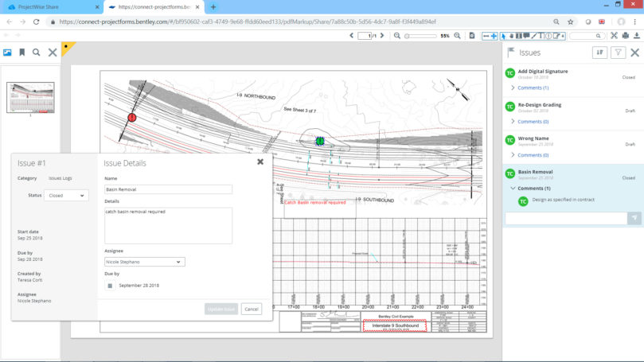
Task: Filter the issues list
Action: (618, 53)
